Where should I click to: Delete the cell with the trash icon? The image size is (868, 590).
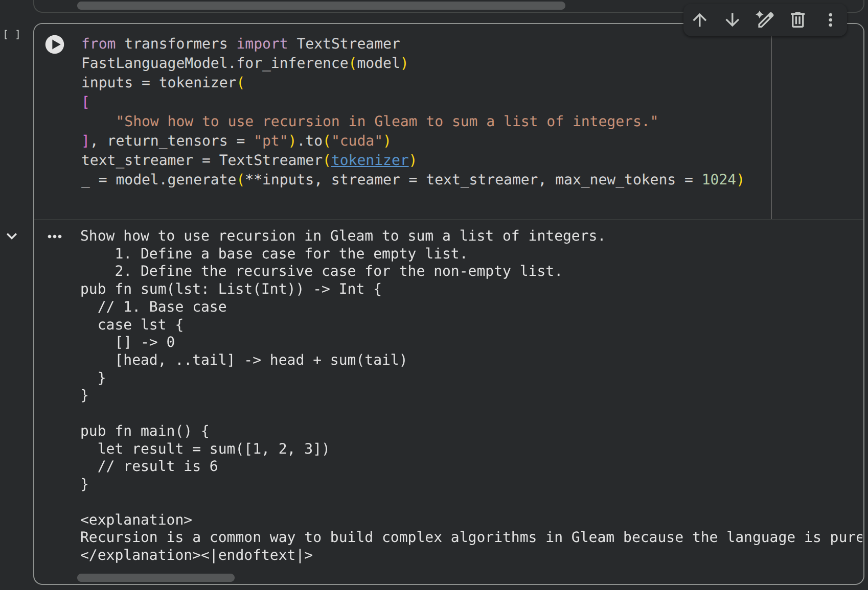click(x=797, y=20)
